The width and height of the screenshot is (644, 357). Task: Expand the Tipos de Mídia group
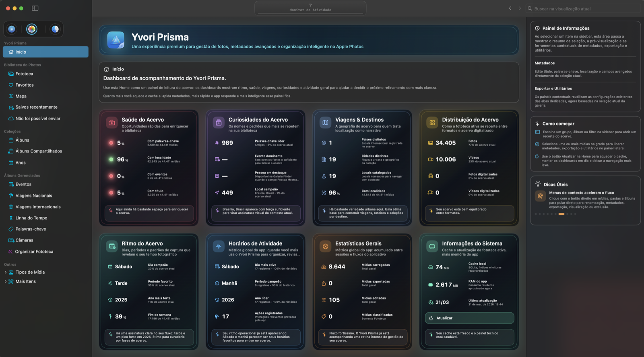click(x=5, y=272)
